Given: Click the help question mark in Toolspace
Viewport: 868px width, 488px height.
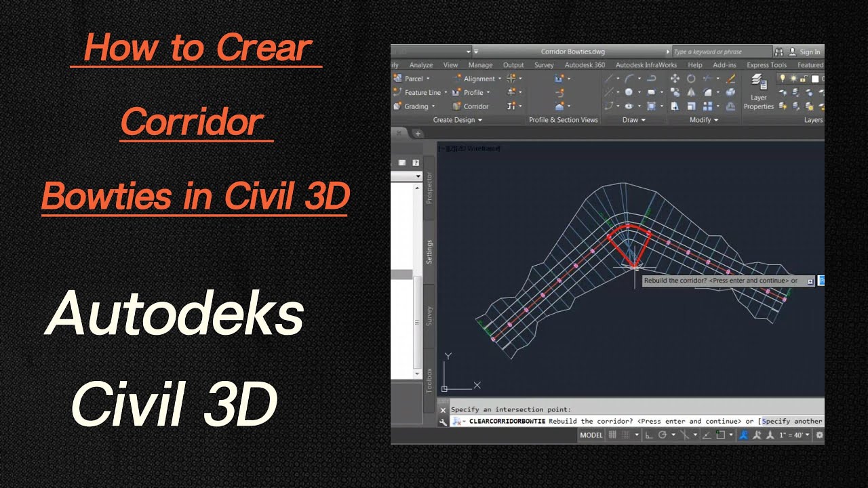Looking at the screenshot, I should pyautogui.click(x=416, y=163).
